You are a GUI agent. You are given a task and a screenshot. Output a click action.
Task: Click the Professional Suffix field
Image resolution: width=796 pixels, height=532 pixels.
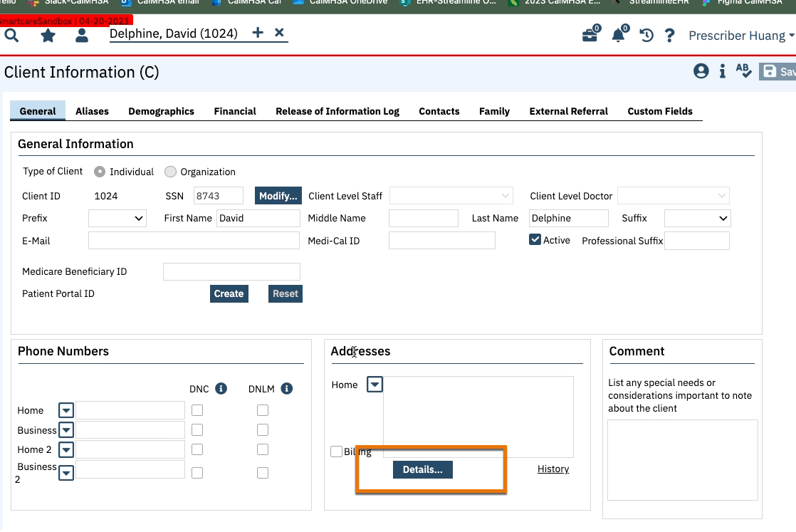[697, 241]
